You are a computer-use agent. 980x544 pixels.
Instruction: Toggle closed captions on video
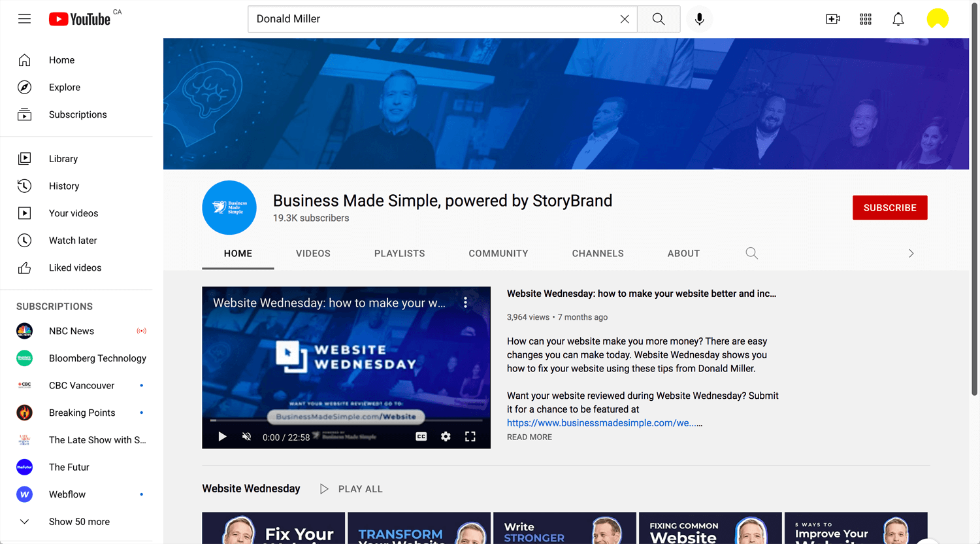tap(421, 437)
